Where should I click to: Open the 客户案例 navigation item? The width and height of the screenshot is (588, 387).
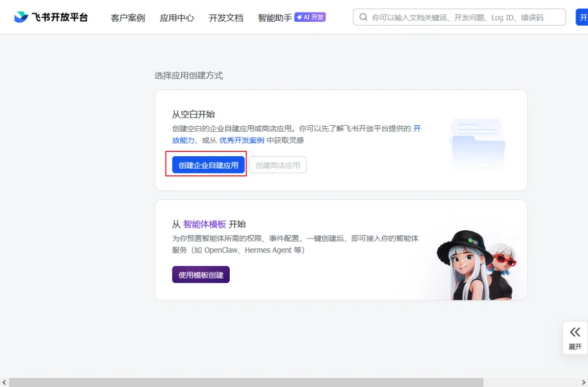click(127, 17)
